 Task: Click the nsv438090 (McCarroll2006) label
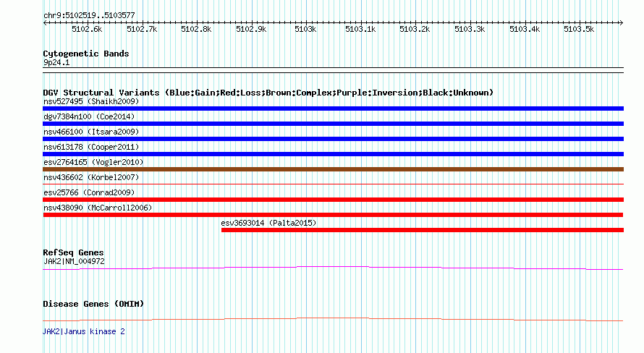tap(98, 208)
